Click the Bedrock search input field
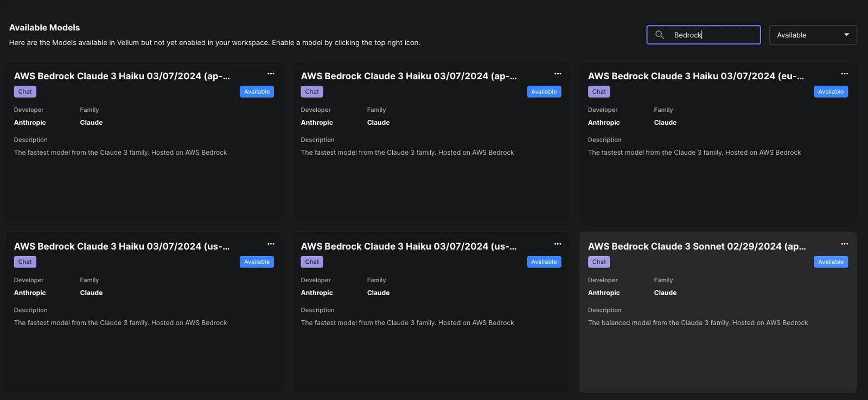 coord(704,35)
